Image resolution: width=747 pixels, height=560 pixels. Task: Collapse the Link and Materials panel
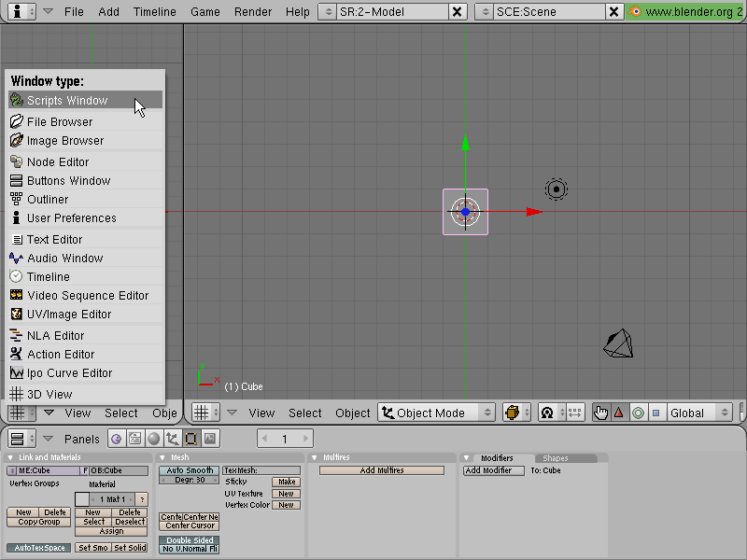(x=10, y=457)
